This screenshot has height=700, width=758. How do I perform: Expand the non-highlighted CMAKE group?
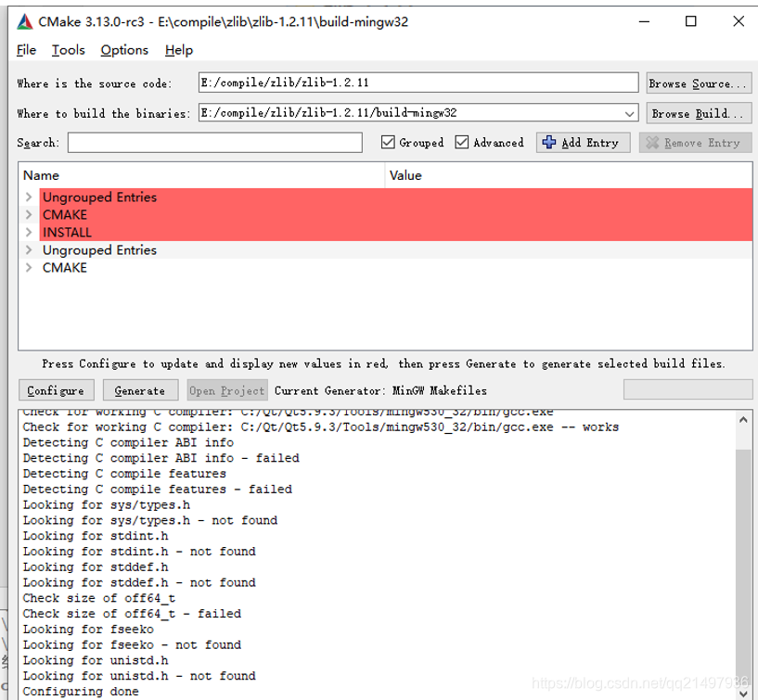click(x=29, y=268)
